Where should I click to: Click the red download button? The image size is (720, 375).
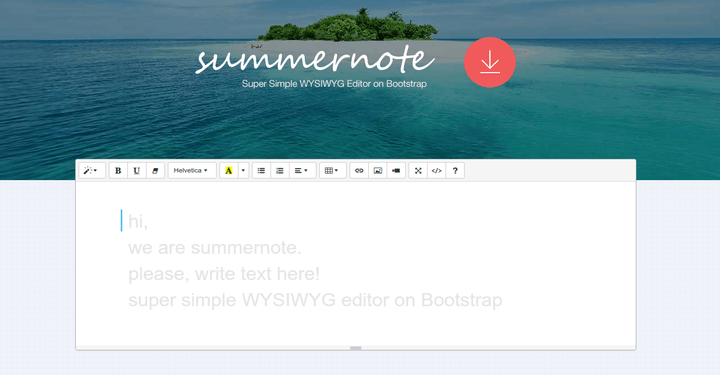[490, 62]
